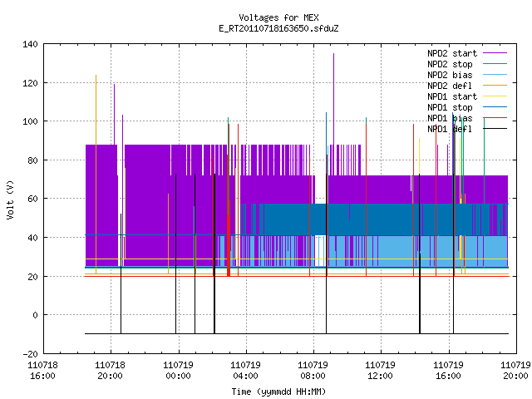Image resolution: width=532 pixels, height=399 pixels.
Task: Click the tall purple spike near 135 volts
Action: click(333, 99)
